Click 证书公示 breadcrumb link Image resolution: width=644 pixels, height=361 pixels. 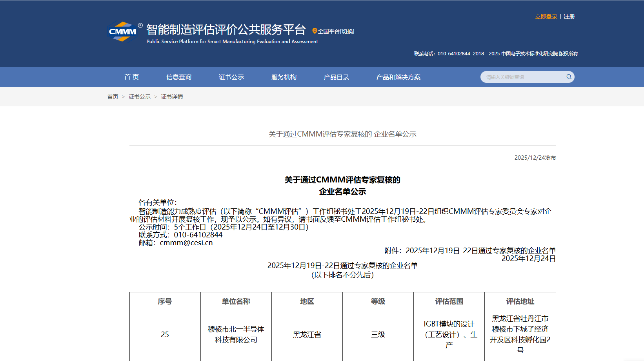(x=139, y=96)
